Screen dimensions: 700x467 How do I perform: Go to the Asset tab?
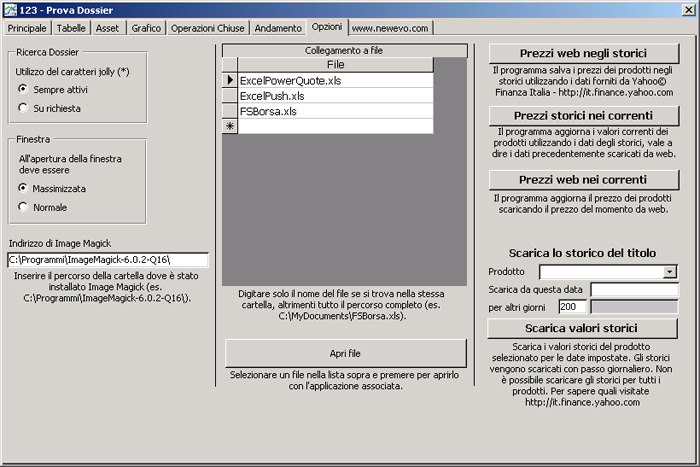(108, 28)
